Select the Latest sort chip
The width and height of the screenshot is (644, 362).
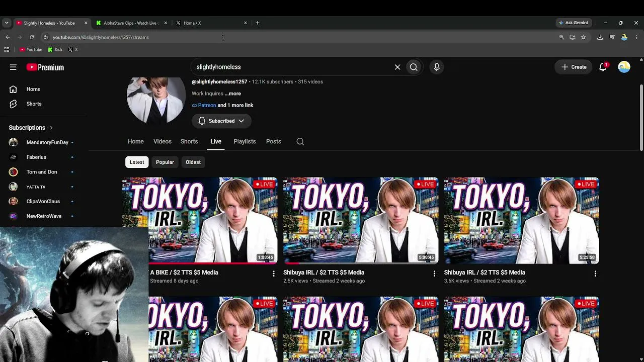point(137,162)
